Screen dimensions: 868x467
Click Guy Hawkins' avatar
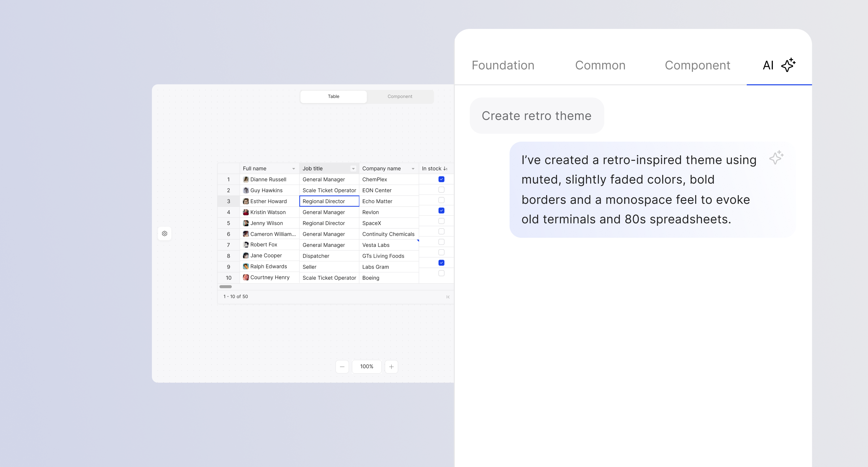click(246, 190)
